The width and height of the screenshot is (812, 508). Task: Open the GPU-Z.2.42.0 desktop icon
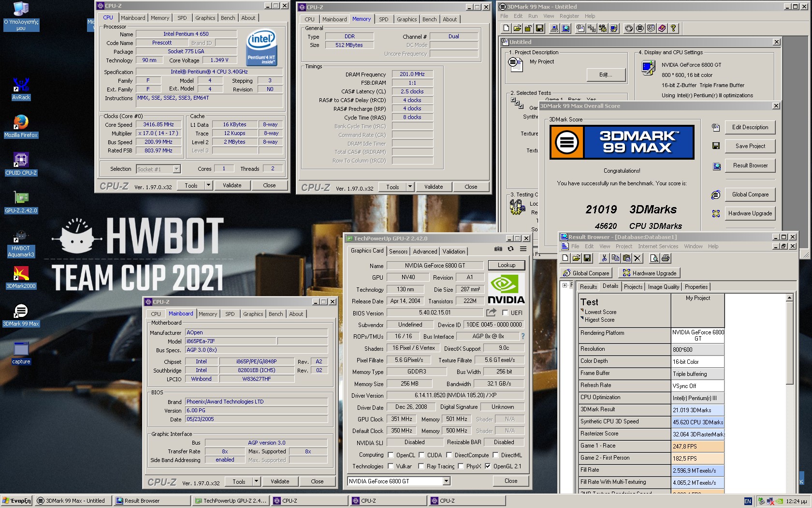[x=21, y=202]
